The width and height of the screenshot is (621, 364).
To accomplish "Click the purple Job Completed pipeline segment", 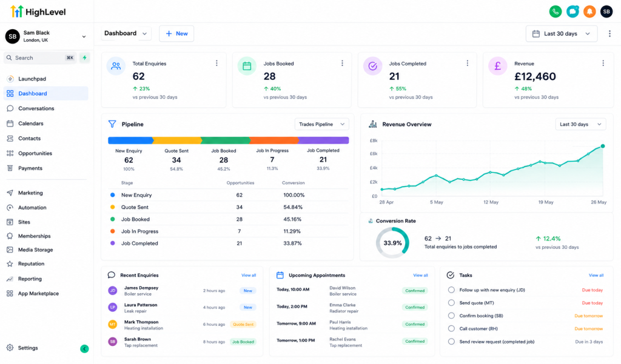I will tap(324, 140).
